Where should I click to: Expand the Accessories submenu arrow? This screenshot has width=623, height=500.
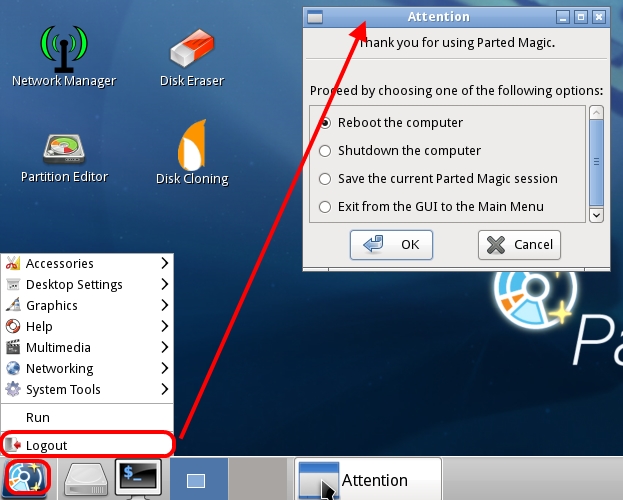click(165, 263)
